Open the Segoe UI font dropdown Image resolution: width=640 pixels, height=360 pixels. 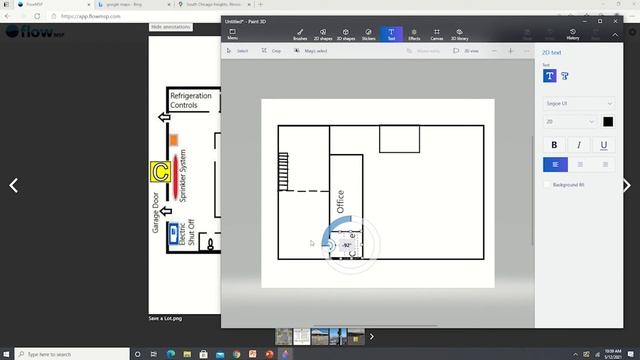click(x=579, y=104)
